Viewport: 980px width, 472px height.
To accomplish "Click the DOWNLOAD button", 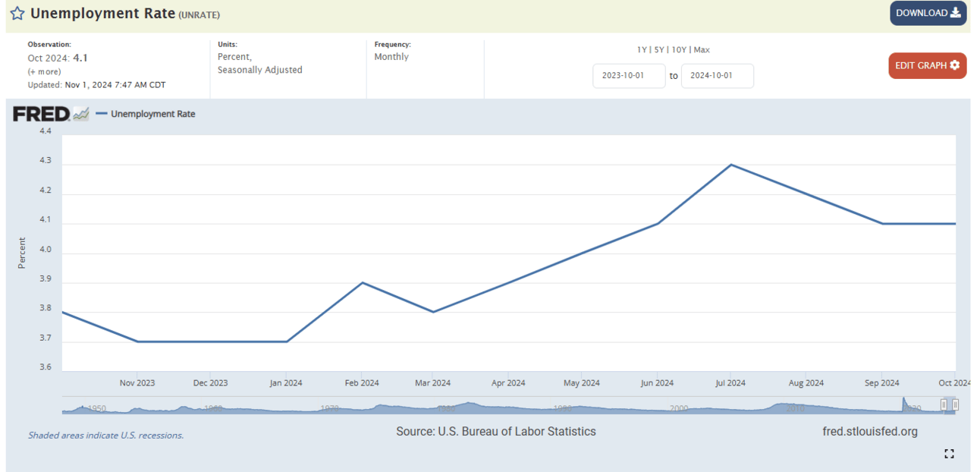I will 928,13.
